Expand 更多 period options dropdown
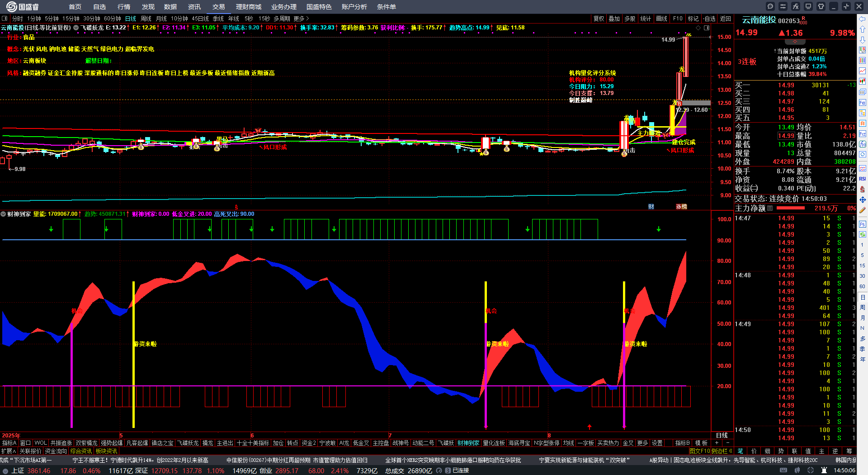 click(x=301, y=19)
